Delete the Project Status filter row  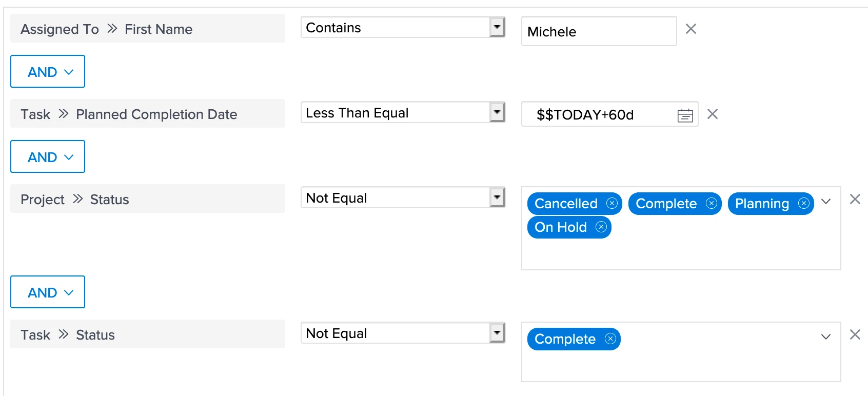(x=855, y=199)
